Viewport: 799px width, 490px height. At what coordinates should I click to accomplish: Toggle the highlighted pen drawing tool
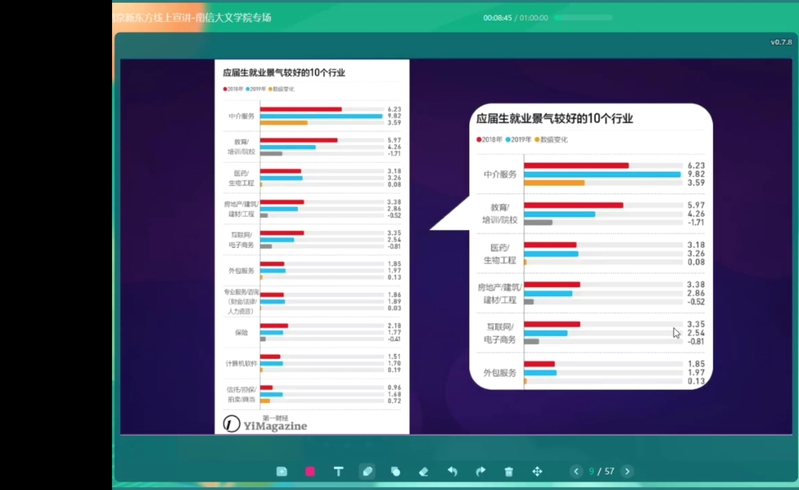(367, 471)
